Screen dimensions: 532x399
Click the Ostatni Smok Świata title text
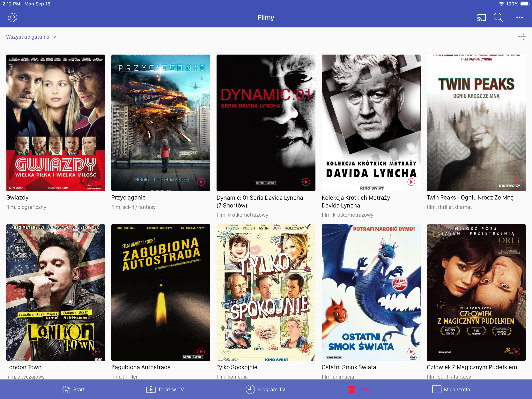tap(349, 367)
